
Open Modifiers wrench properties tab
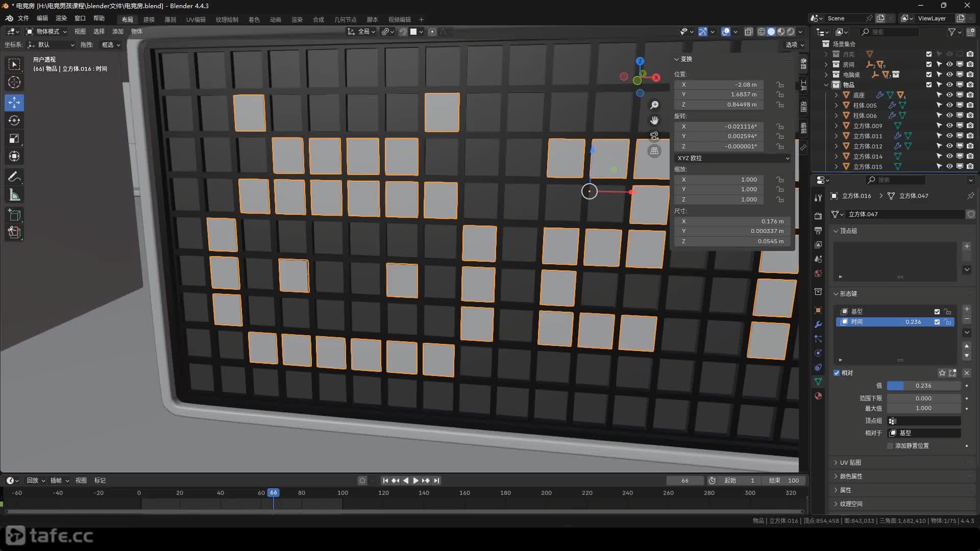click(x=818, y=324)
